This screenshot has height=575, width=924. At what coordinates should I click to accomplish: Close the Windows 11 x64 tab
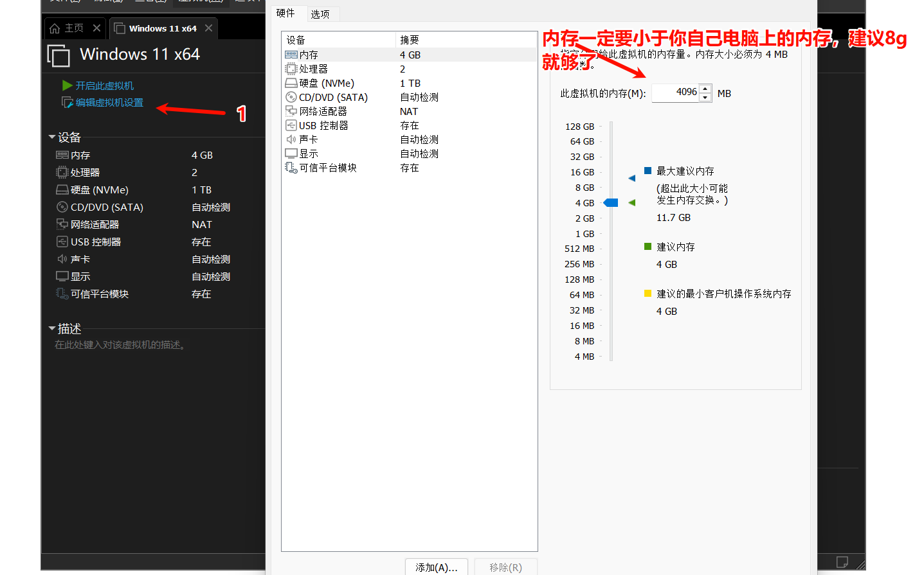pos(208,28)
